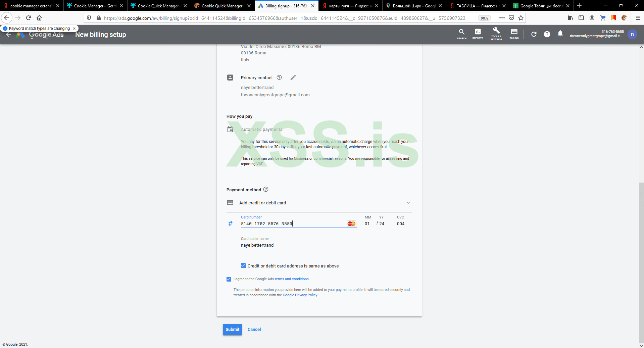
Task: Edit the Primary contact with pencil icon
Action: [293, 78]
